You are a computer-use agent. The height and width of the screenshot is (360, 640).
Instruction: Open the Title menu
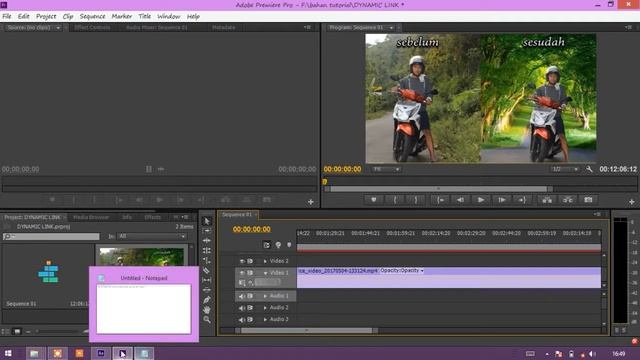pos(144,16)
